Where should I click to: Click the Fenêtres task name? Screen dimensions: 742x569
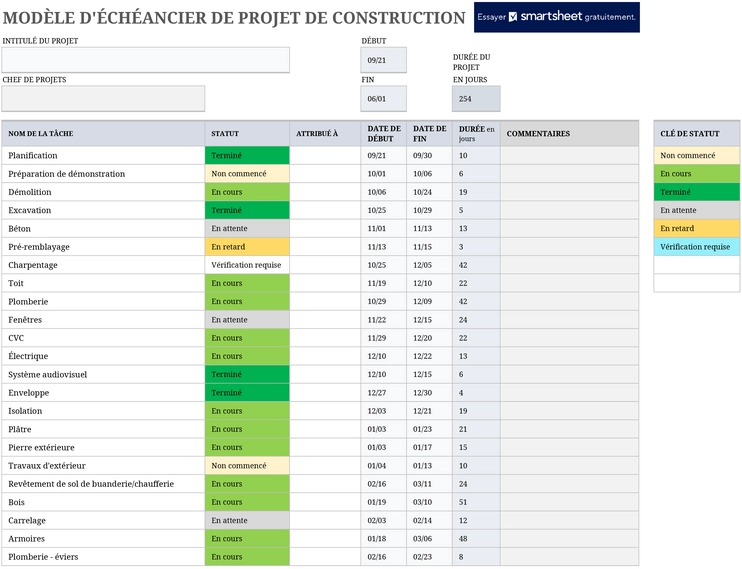[25, 320]
